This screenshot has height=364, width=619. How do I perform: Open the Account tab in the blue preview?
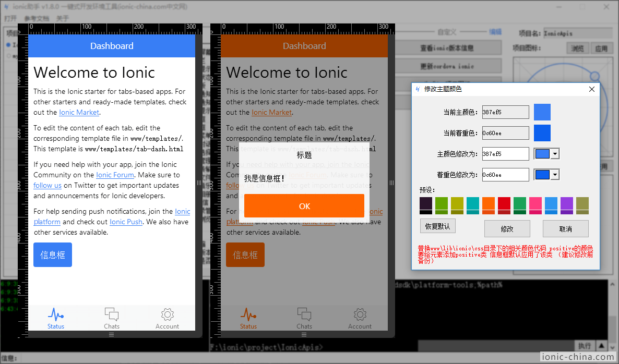click(x=168, y=318)
